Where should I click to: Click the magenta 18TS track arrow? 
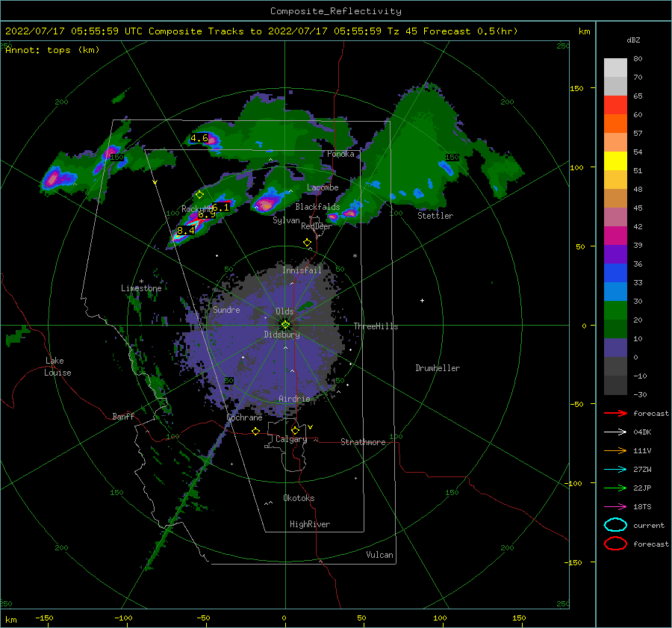(615, 507)
